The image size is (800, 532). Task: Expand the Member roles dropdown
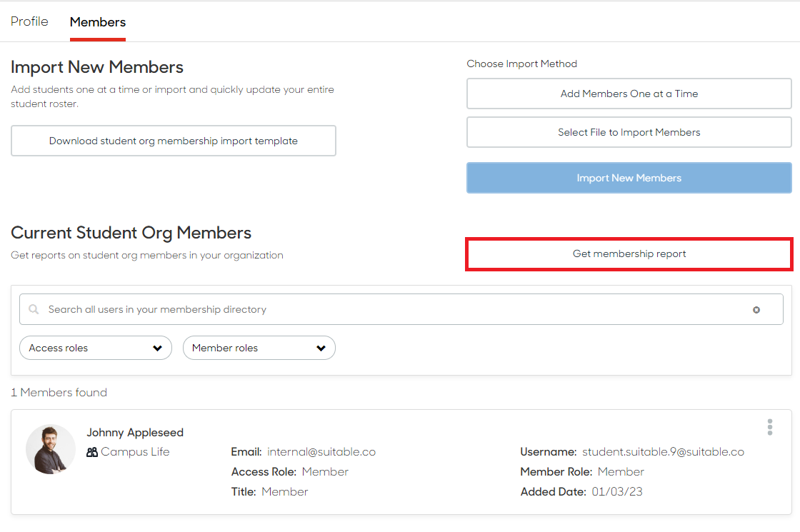[259, 348]
